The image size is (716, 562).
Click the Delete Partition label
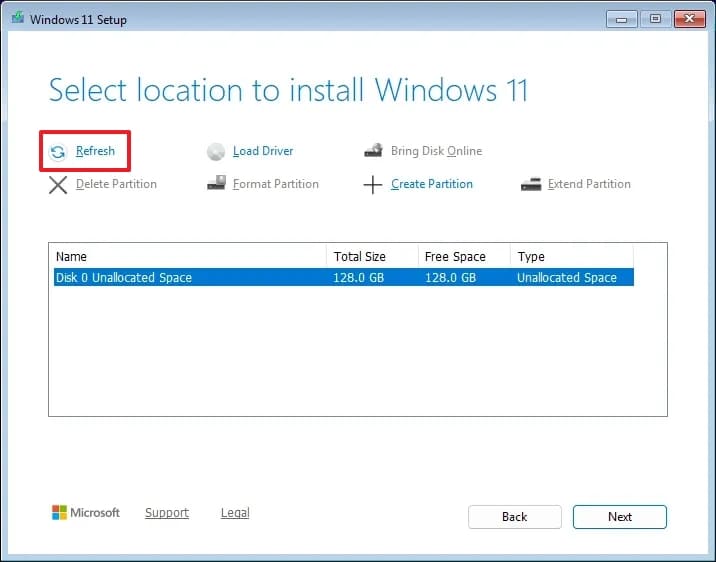116,184
